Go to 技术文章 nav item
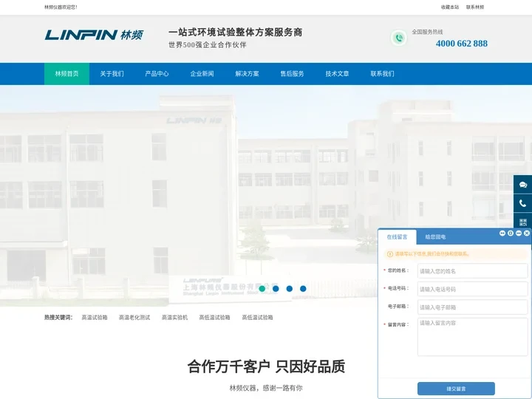This screenshot has width=532, height=399. [x=337, y=74]
